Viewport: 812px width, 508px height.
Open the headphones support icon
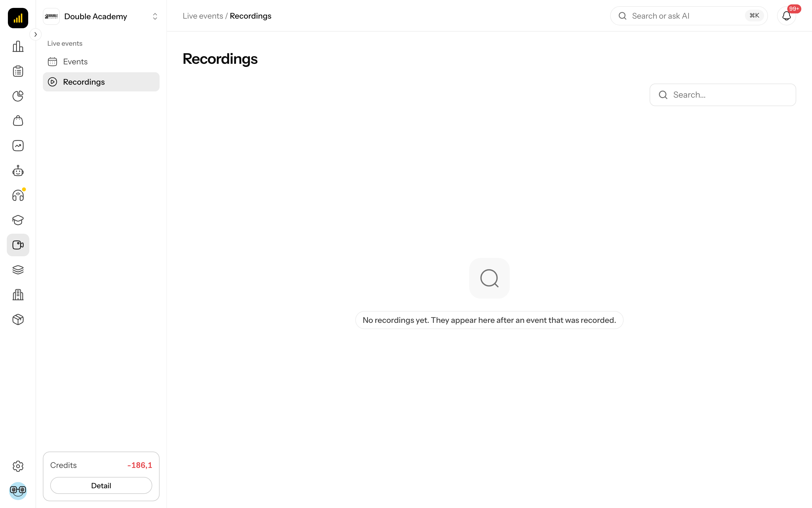point(18,195)
